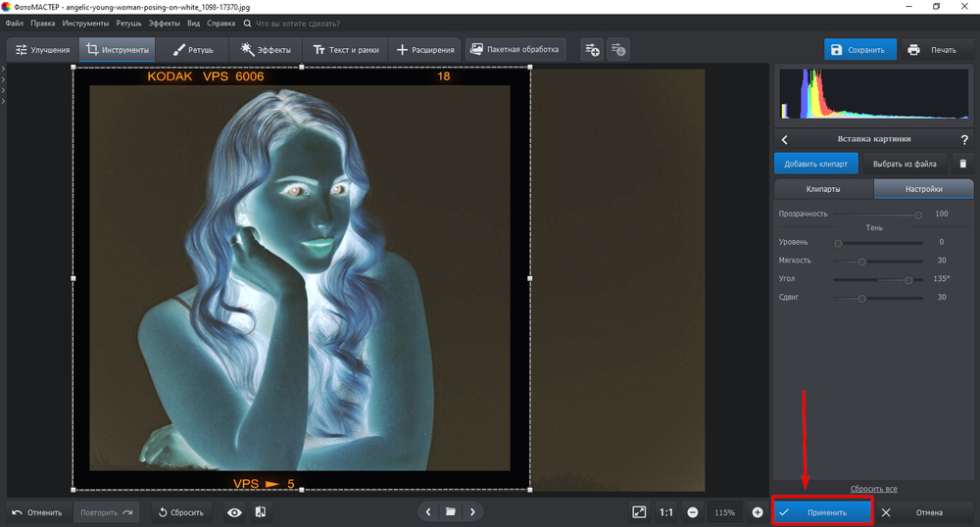Click the batch add photos icon

pyautogui.click(x=591, y=49)
